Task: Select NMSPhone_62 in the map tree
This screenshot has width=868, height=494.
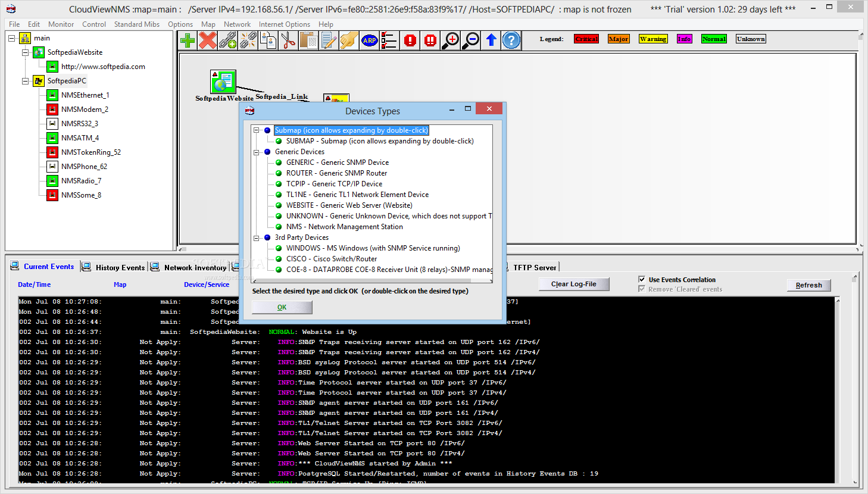Action: (84, 167)
